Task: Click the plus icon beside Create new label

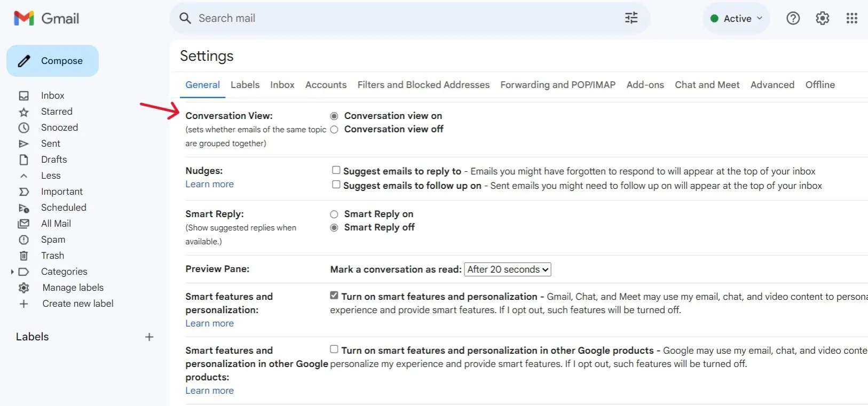Action: (23, 304)
